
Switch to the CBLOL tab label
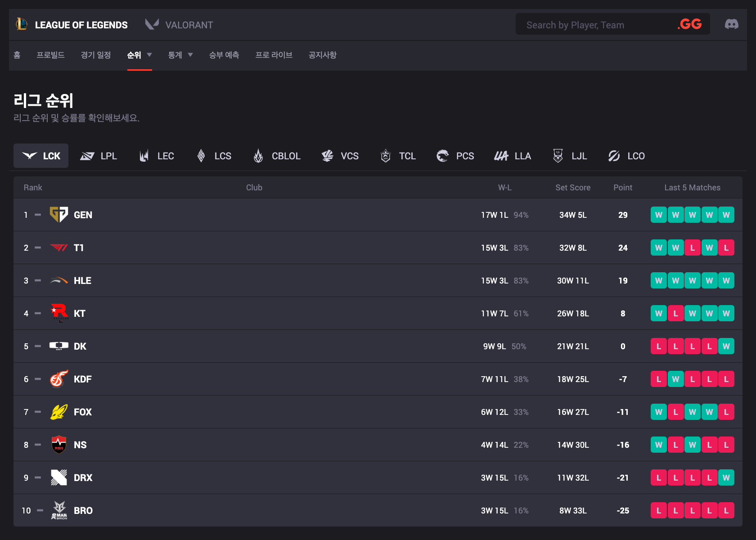coord(286,156)
